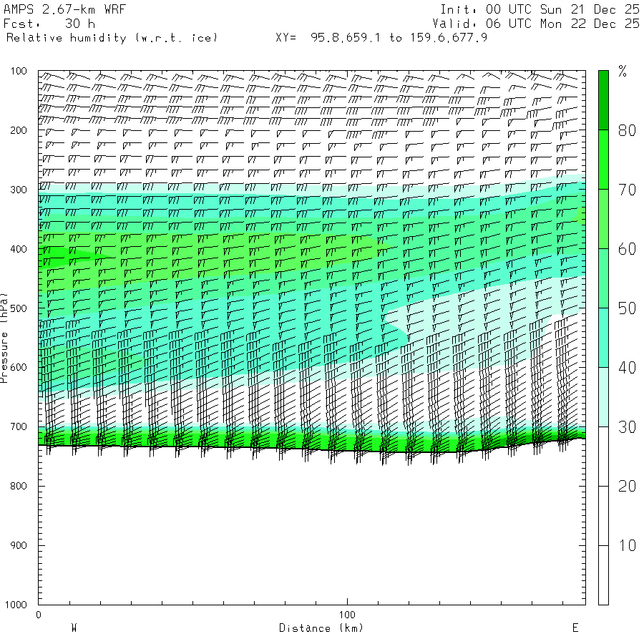
Task: Click the 900 hPa pressure axis label
Action: [x=19, y=545]
